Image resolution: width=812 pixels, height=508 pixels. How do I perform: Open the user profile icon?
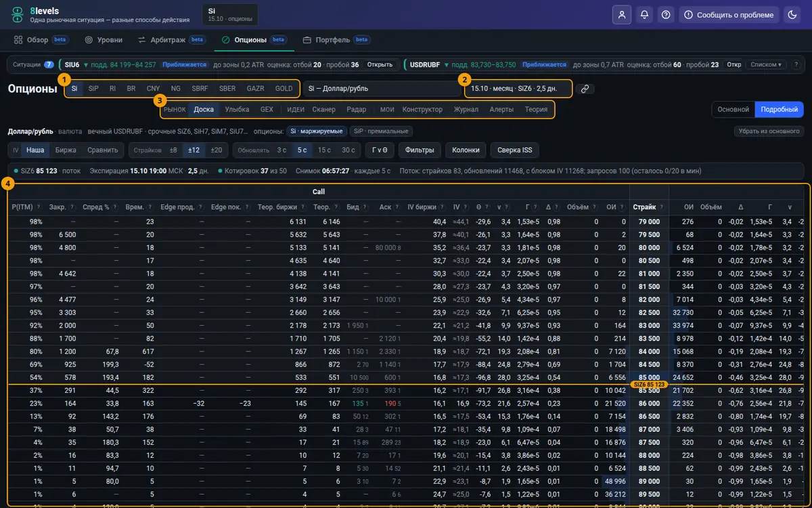(x=621, y=14)
